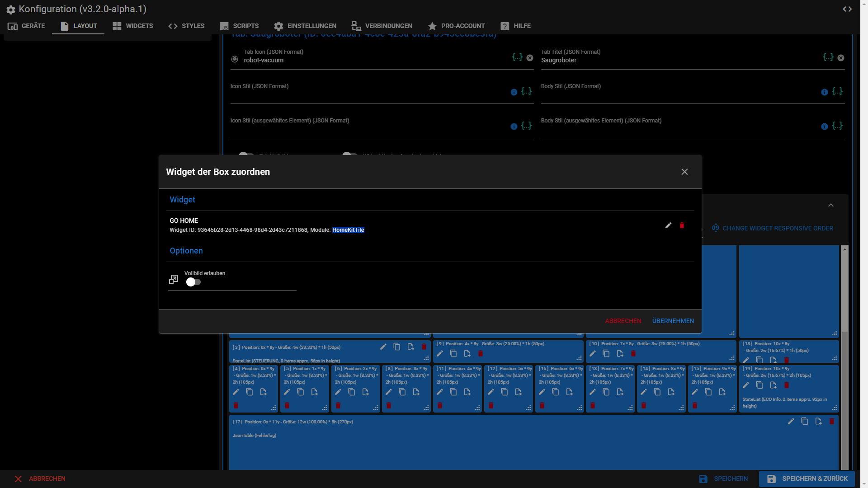The height and width of the screenshot is (488, 868).
Task: Go to the STYLES tab
Action: click(x=186, y=26)
